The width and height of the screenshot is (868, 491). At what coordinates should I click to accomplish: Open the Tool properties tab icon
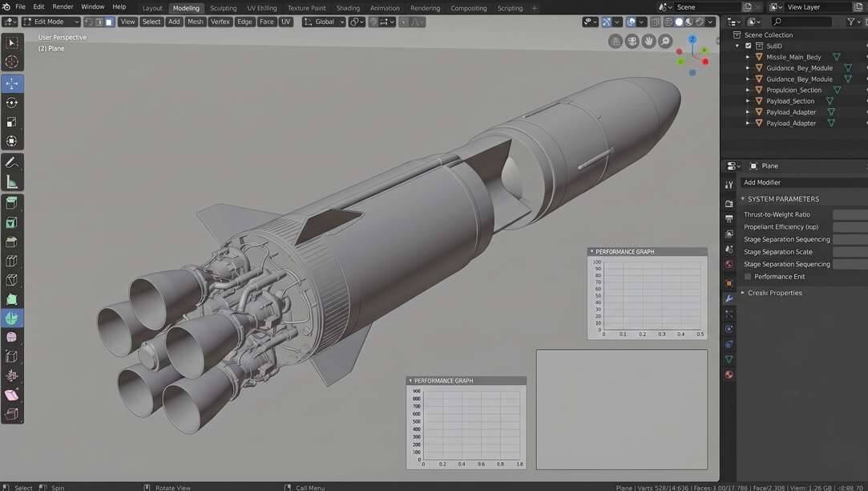tap(729, 185)
